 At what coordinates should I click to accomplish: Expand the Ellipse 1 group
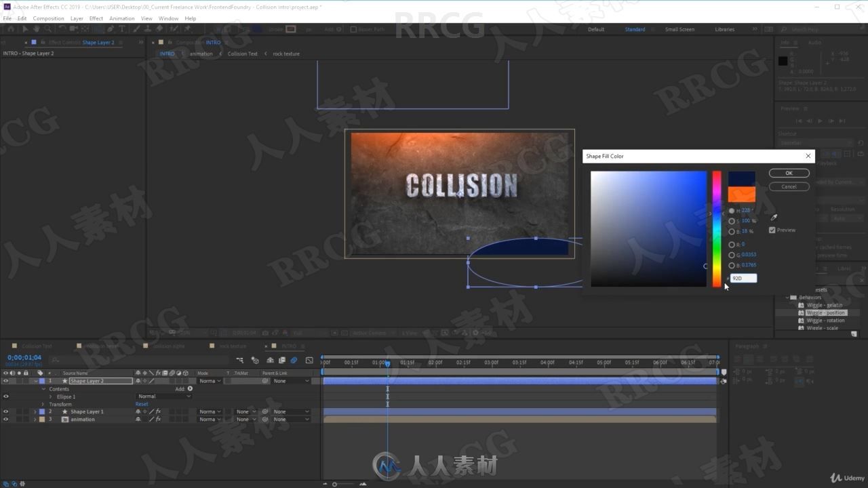50,396
